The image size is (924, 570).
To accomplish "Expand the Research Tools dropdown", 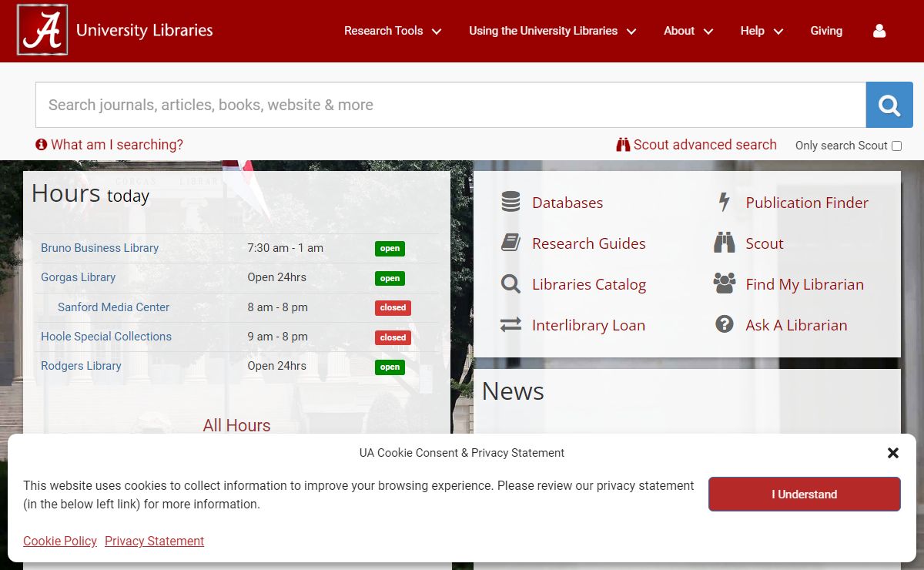I will click(392, 31).
